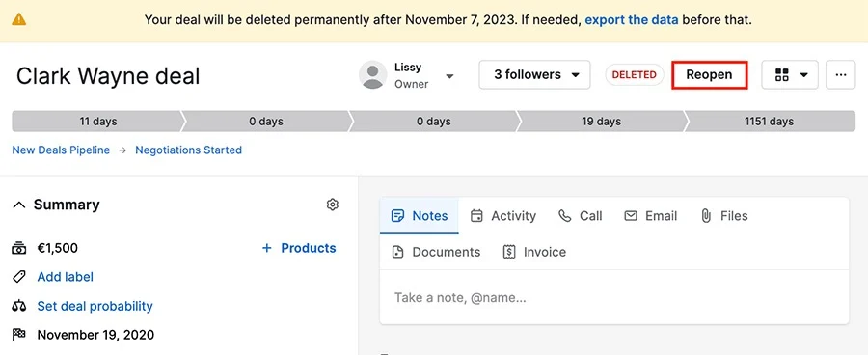Screen dimensions: 868x355
Task: Click the warning triangle icon in banner
Action: point(19,20)
